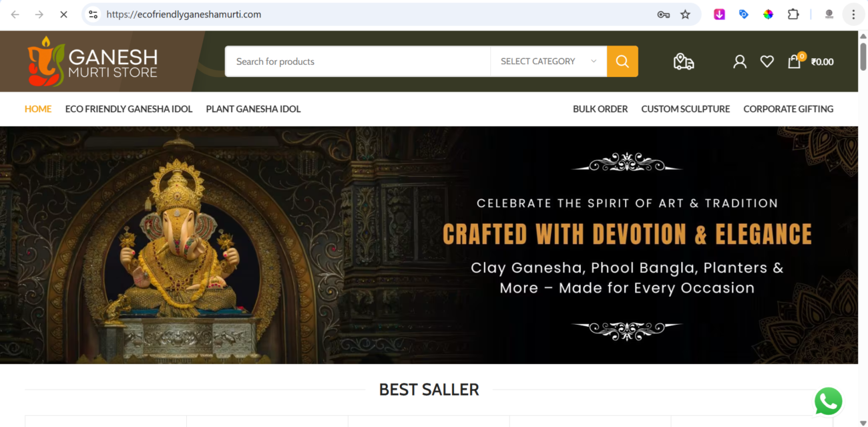868x427 pixels.
Task: Open Eco Friendly Ganesha Idol menu
Action: point(129,109)
